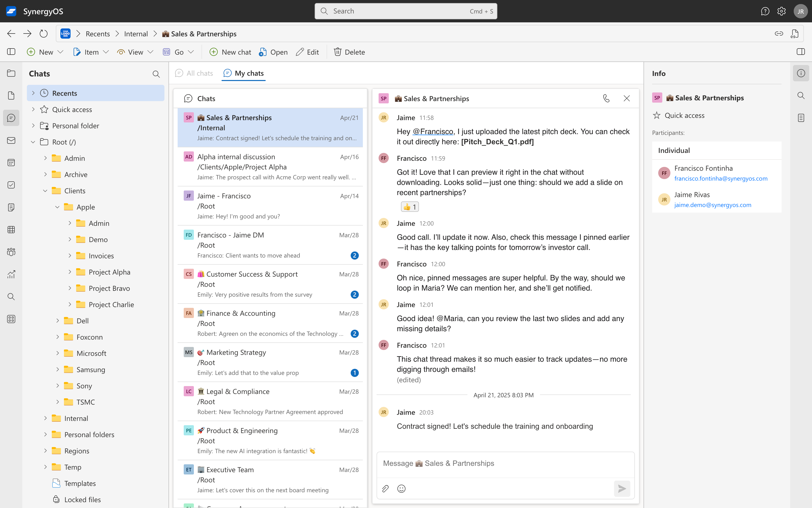The width and height of the screenshot is (812, 508).
Task: Open the help icon in top bar
Action: [x=765, y=11]
